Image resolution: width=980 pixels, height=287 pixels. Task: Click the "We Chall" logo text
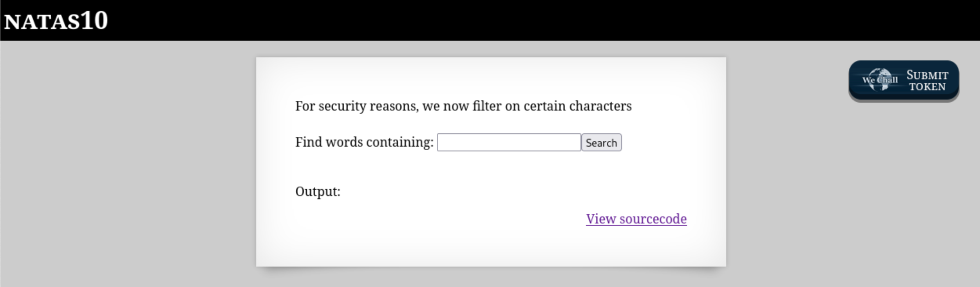coord(880,80)
